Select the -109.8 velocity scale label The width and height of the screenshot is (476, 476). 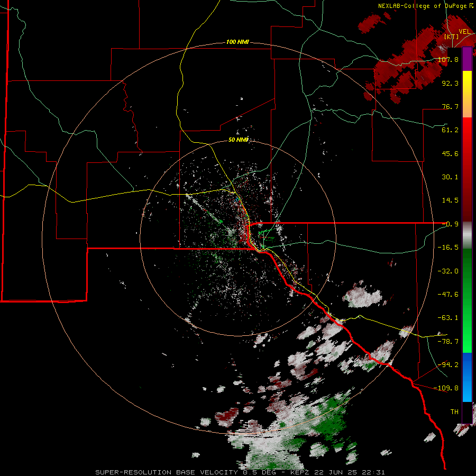(x=446, y=388)
